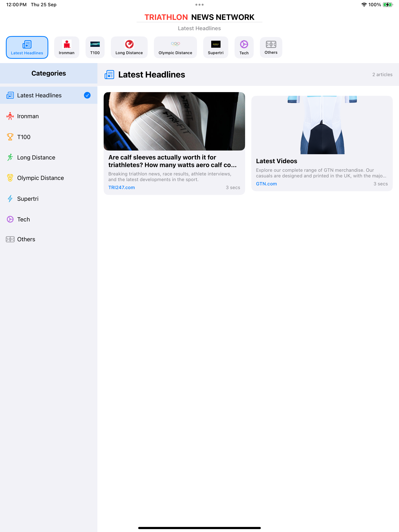Viewport: 399px width, 532px height.
Task: Choose Long Distance category text in sidebar
Action: coord(36,158)
